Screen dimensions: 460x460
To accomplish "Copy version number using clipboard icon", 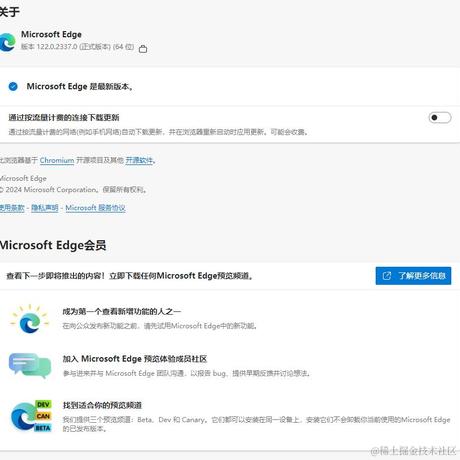I will [143, 49].
